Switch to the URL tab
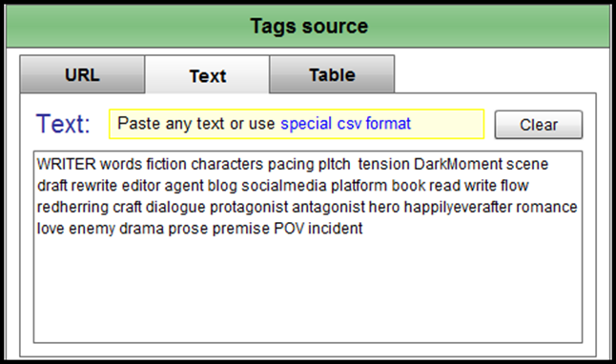Viewport: 616px width, 364px height. pyautogui.click(x=82, y=74)
